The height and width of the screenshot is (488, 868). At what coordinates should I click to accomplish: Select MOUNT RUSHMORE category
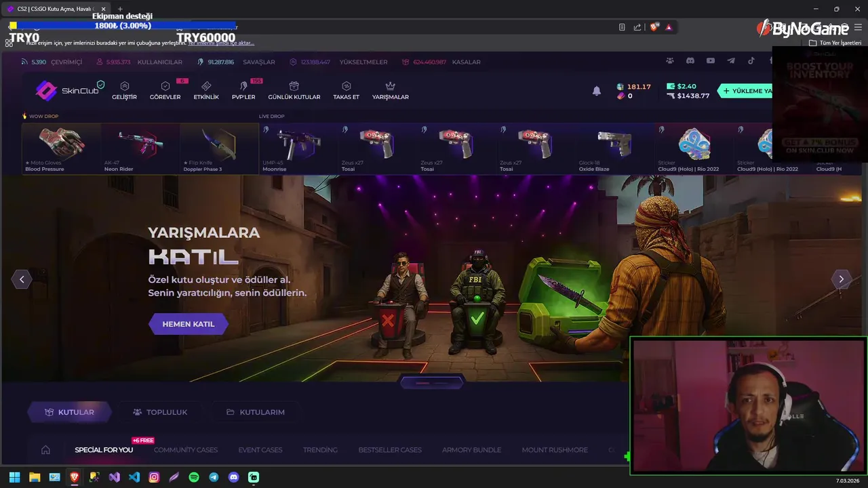click(555, 450)
